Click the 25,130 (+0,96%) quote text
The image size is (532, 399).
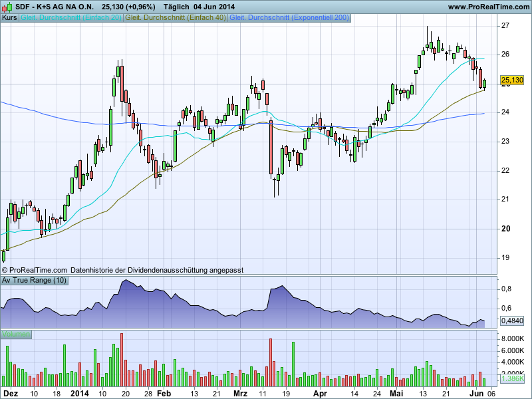(128, 7)
